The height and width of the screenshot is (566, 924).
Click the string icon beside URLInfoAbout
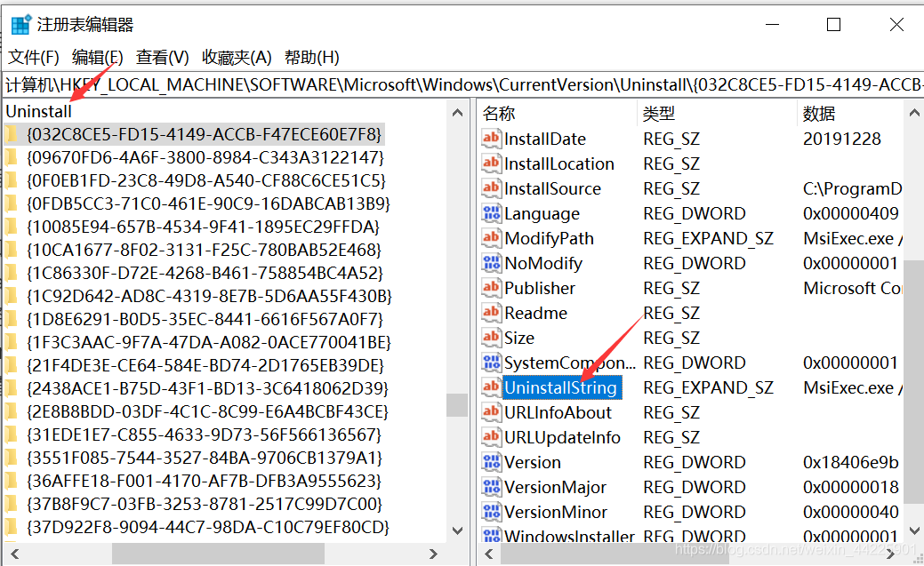[x=492, y=411]
